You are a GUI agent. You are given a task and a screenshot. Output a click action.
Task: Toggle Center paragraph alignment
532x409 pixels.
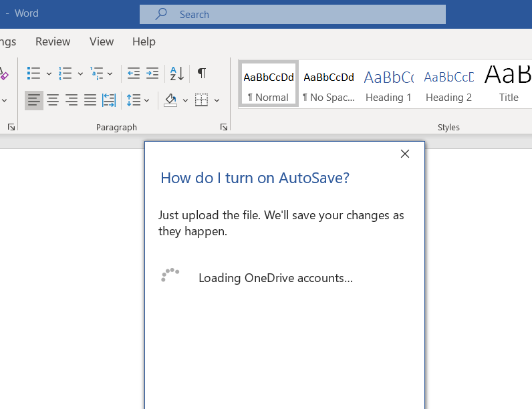tap(53, 100)
